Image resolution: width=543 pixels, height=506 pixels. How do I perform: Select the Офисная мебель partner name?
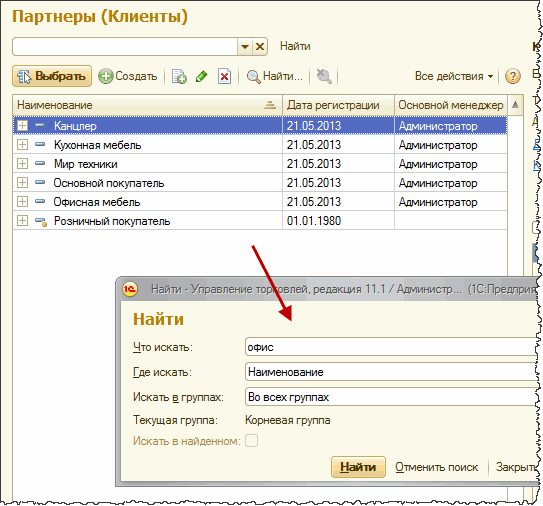coord(97,202)
